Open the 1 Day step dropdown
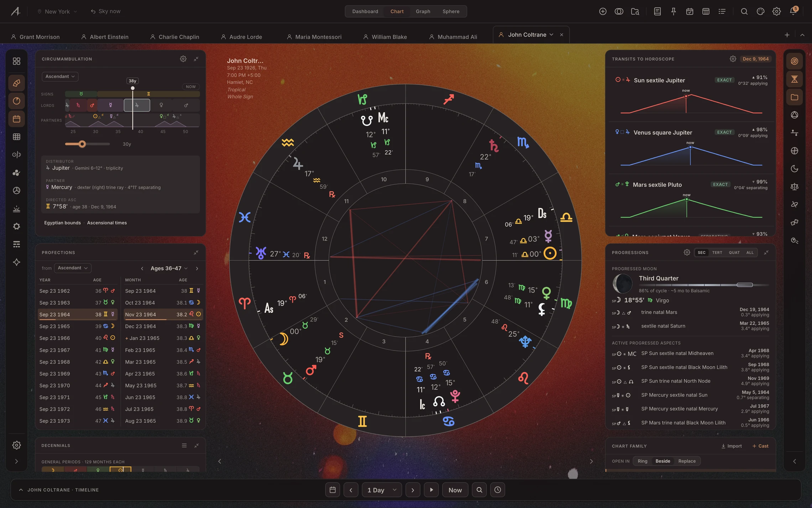The width and height of the screenshot is (812, 508). [x=382, y=490]
